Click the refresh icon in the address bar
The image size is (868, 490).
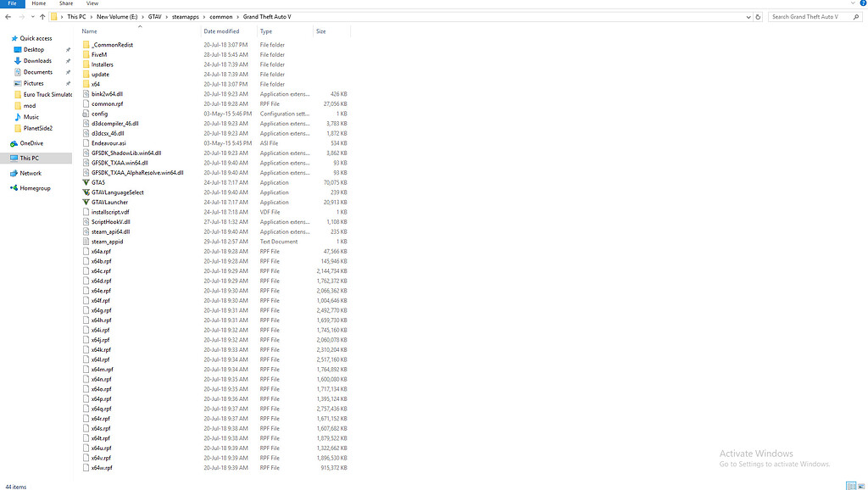tap(759, 16)
